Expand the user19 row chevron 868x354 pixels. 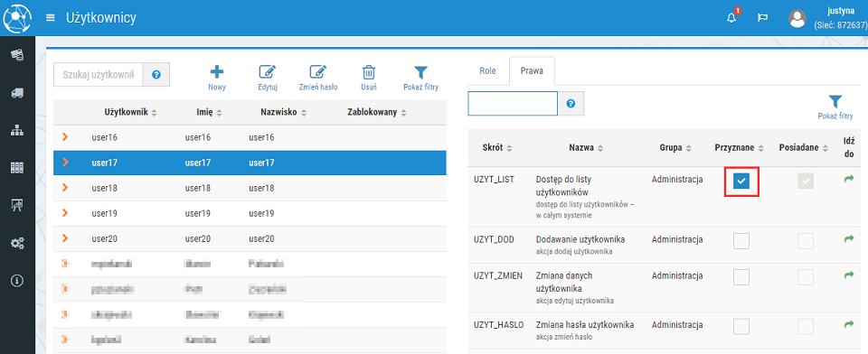[x=65, y=213]
